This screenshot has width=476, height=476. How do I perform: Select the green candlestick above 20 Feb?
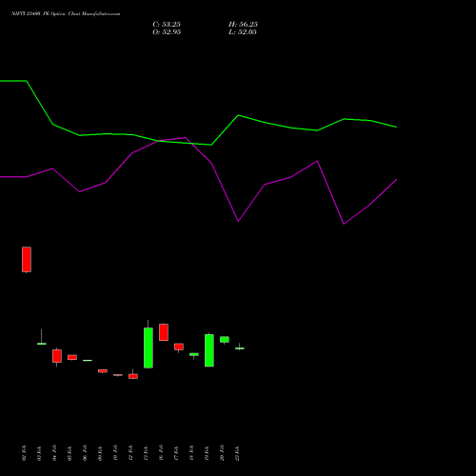(225, 340)
